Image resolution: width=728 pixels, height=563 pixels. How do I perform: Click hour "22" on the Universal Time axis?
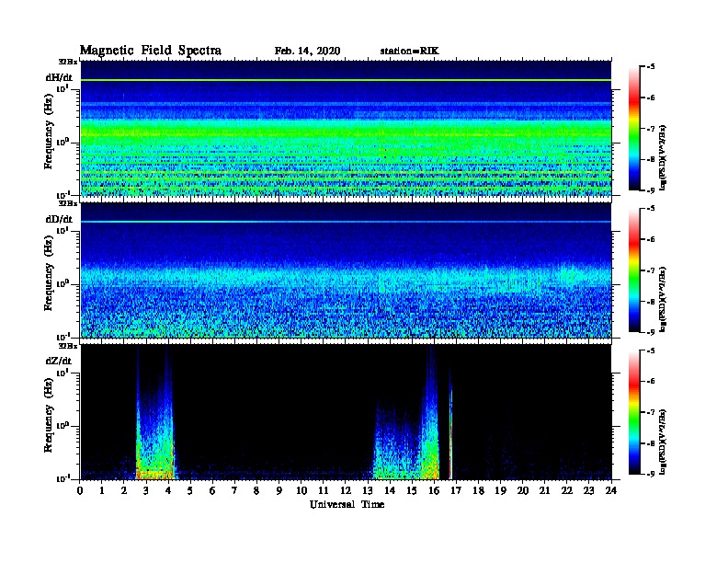[567, 491]
